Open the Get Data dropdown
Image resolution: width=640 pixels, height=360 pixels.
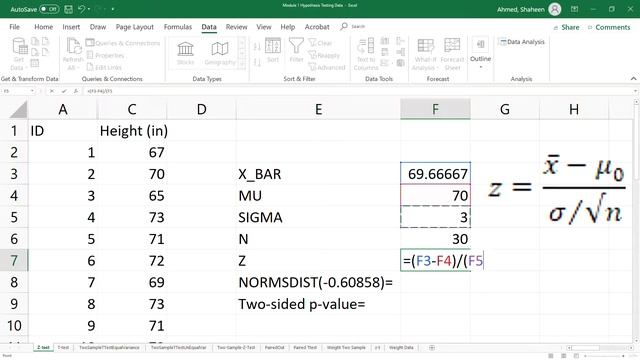[x=19, y=54]
